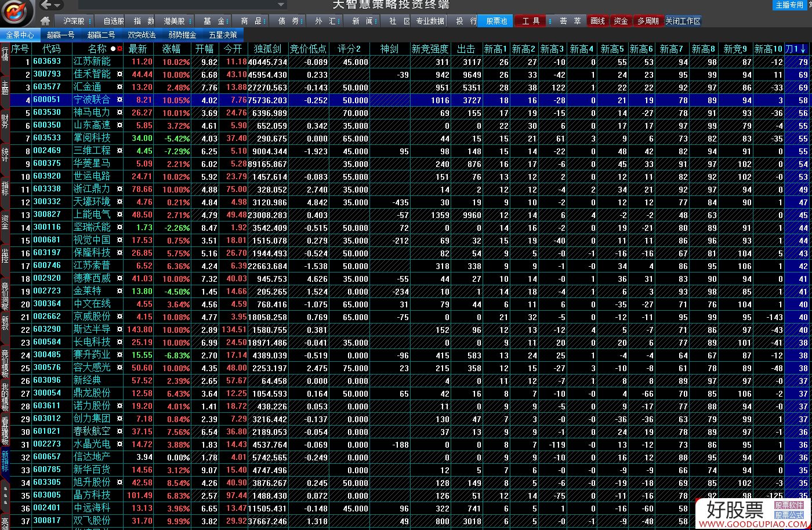Toggle the 主播专用 mode button
The image size is (812, 530).
[x=789, y=5]
